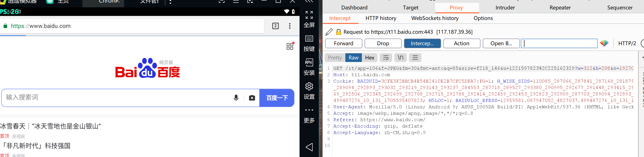Open Chrome three-dot overflow menu
The image size is (644, 157).
[x=290, y=26]
